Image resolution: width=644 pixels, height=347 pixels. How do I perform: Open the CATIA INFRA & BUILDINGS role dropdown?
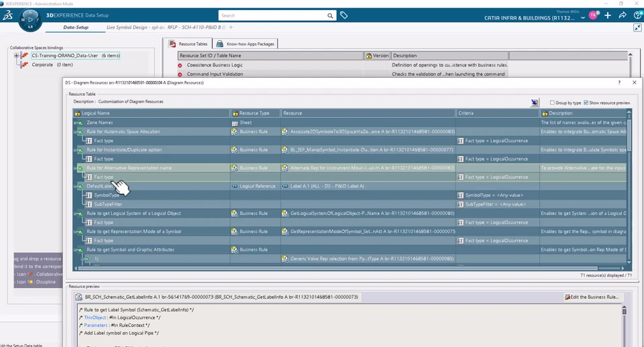[x=583, y=18]
